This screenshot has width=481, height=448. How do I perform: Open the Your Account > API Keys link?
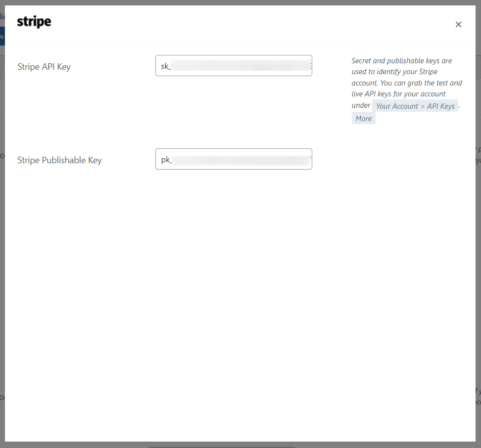coord(415,106)
